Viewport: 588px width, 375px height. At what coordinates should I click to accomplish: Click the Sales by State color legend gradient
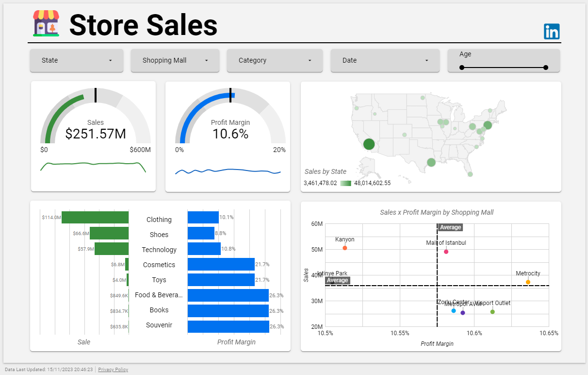pyautogui.click(x=345, y=183)
